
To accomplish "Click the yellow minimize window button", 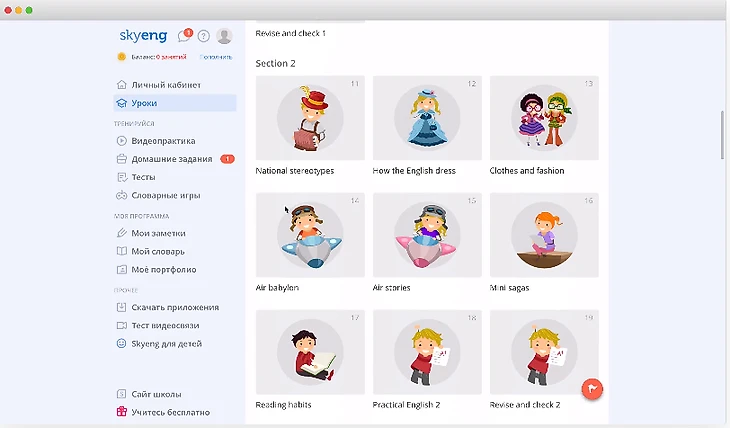I will (19, 10).
